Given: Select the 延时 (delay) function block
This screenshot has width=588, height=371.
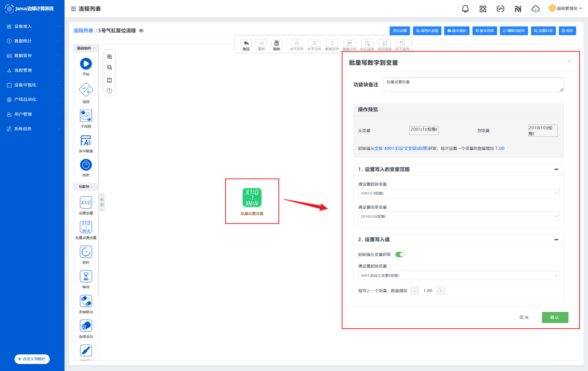Looking at the screenshot, I should (x=86, y=252).
